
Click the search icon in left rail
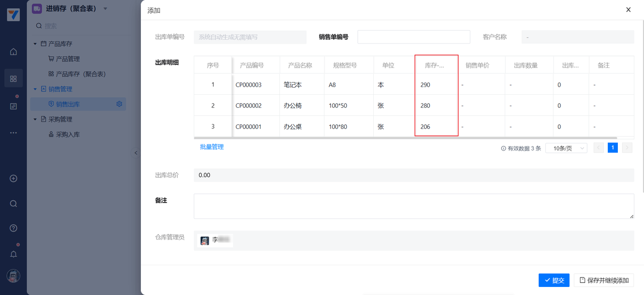(14, 204)
